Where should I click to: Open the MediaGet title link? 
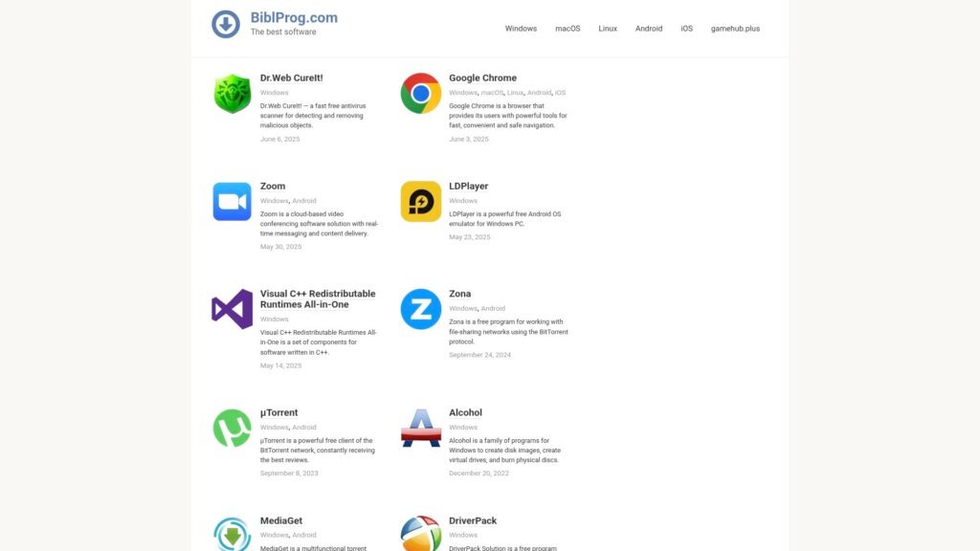281,521
